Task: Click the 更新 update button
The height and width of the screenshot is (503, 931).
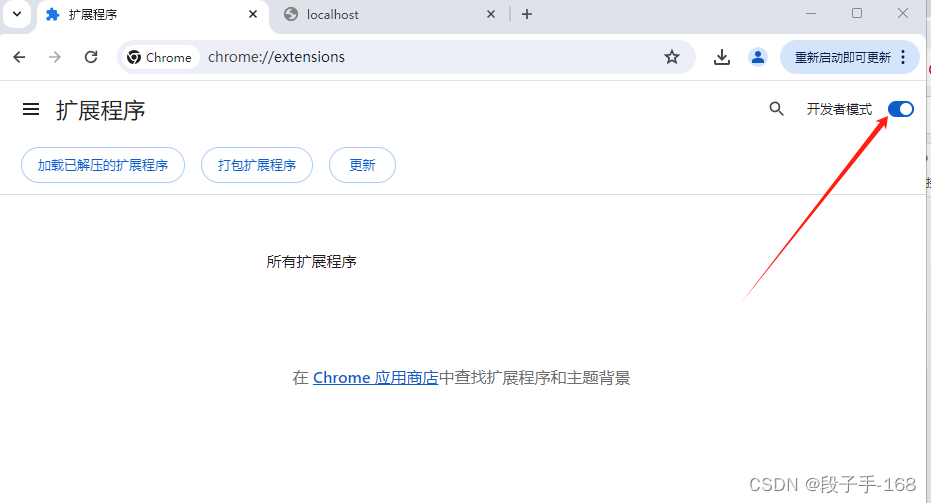Action: click(362, 165)
